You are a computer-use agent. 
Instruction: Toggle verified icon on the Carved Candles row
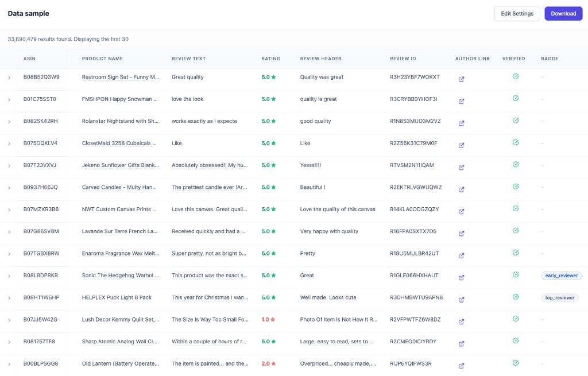click(x=515, y=187)
